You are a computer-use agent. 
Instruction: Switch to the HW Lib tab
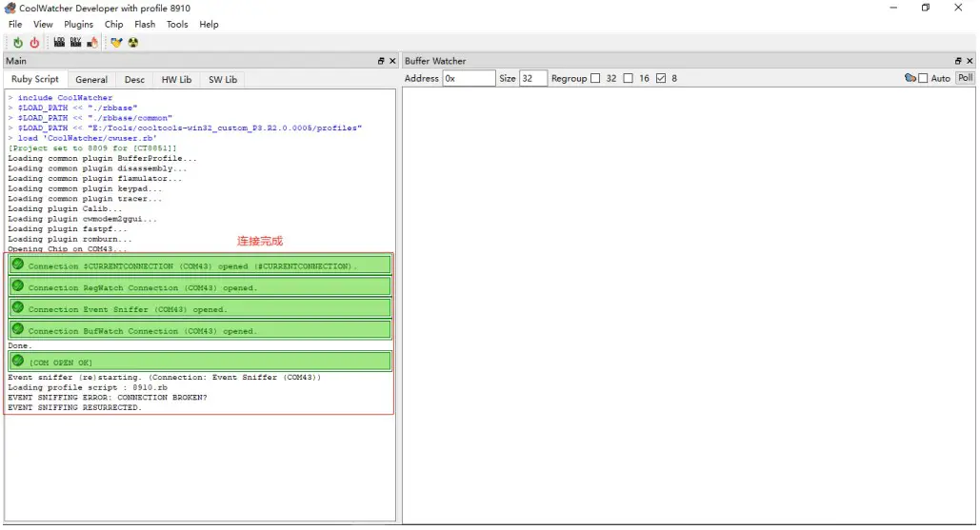(x=176, y=80)
